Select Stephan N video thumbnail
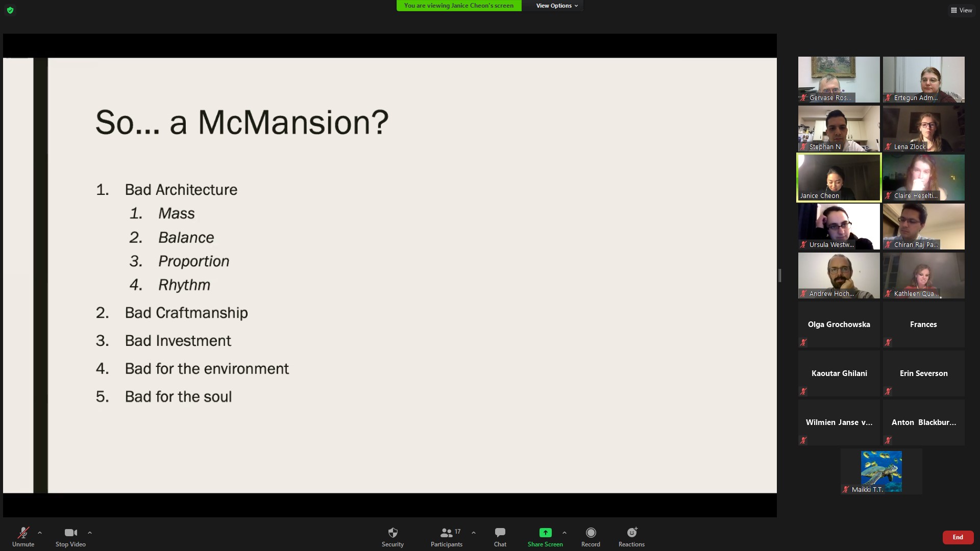The width and height of the screenshot is (980, 551). (x=839, y=129)
